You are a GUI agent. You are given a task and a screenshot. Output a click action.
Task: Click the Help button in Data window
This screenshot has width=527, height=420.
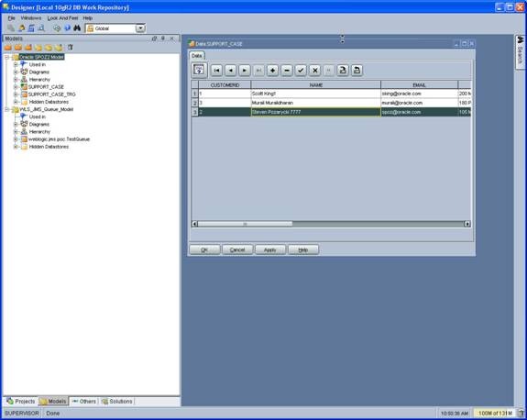tap(303, 249)
